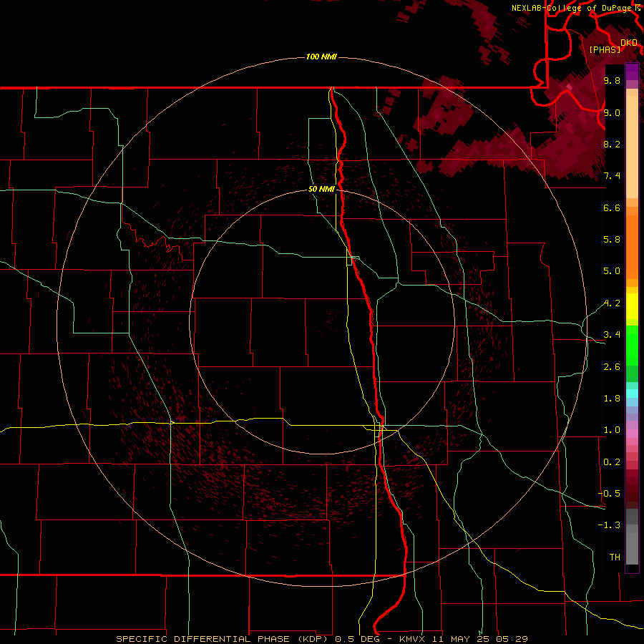Click the peach segment of the color bar
The height and width of the screenshot is (644, 644).
click(632, 147)
